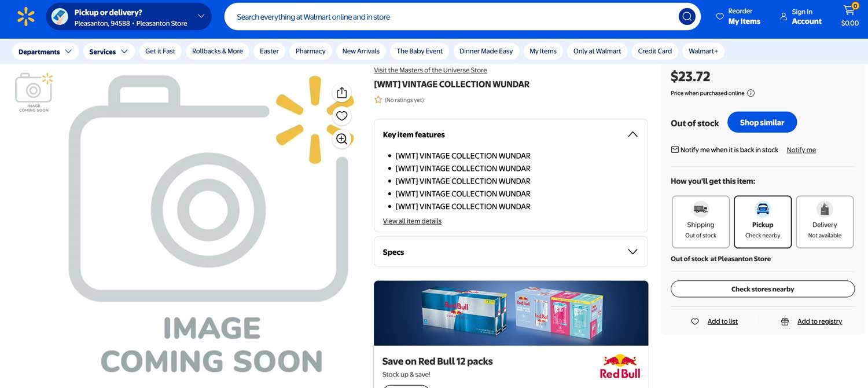The width and height of the screenshot is (868, 388).
Task: Open the Departments menu
Action: coord(45,51)
